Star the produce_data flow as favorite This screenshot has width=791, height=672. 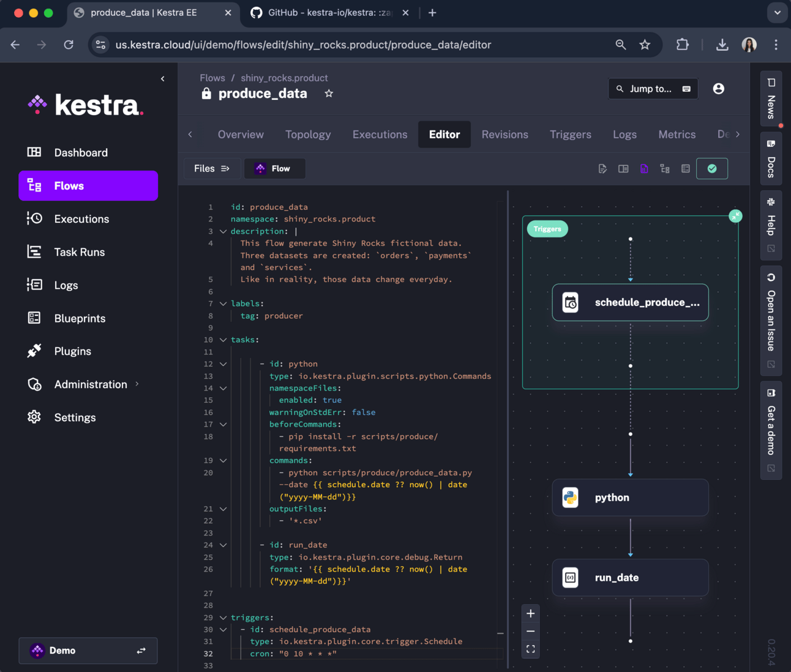(329, 93)
